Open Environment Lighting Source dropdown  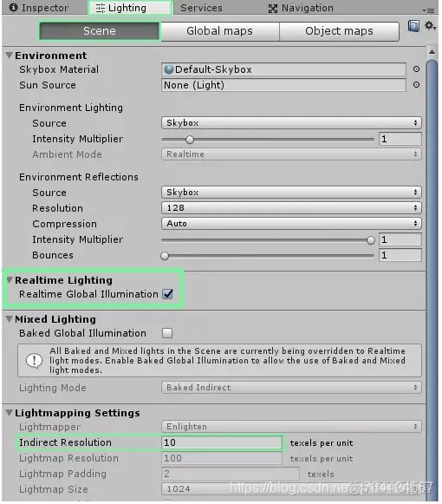tap(291, 123)
